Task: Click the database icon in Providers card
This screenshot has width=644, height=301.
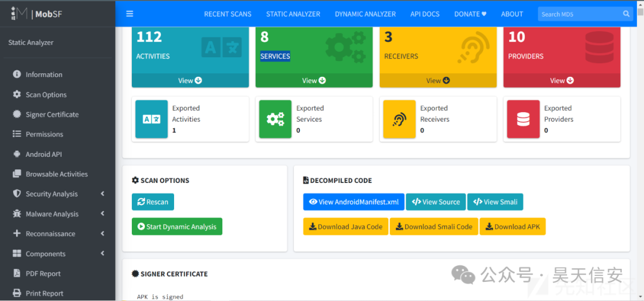Action: pyautogui.click(x=600, y=47)
